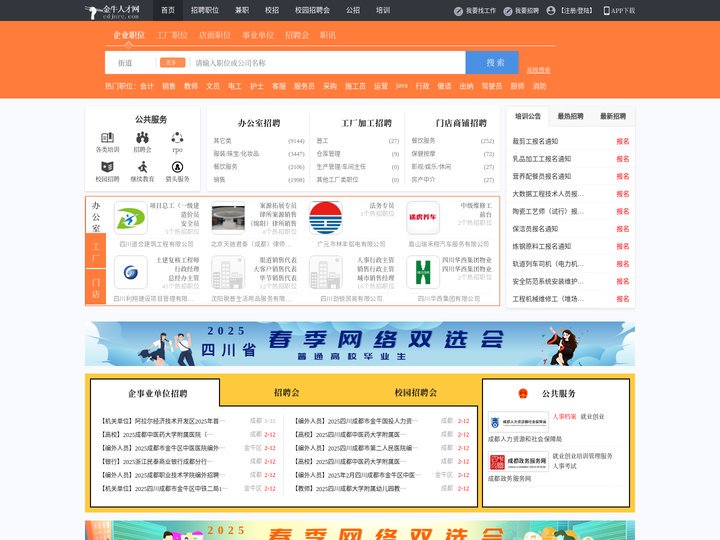Click 报名 next to 乳品加工工报名通知

(623, 159)
